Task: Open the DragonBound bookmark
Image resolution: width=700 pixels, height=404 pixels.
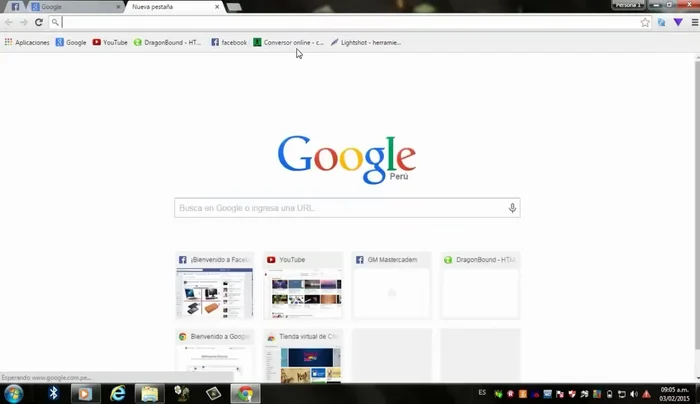Action: [x=167, y=42]
